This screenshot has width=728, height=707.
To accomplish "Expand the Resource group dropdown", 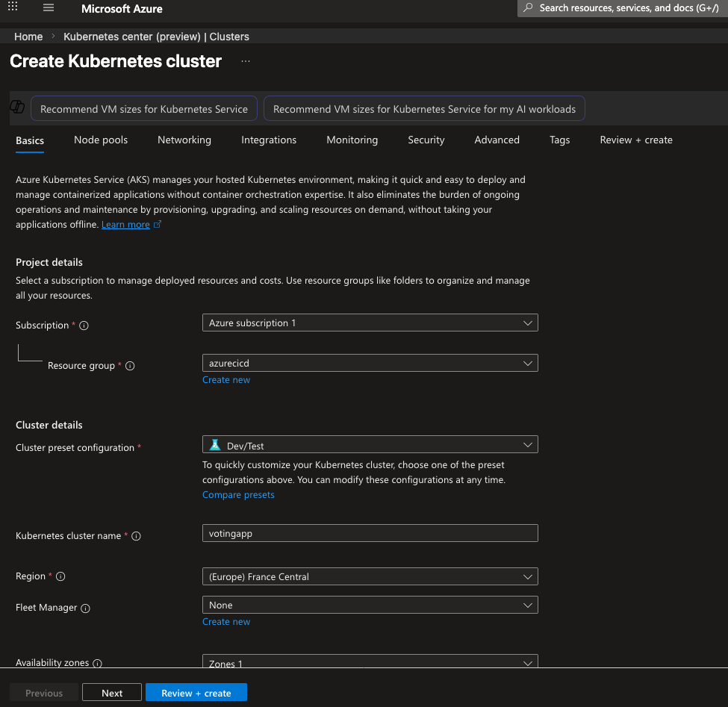I will tap(370, 363).
